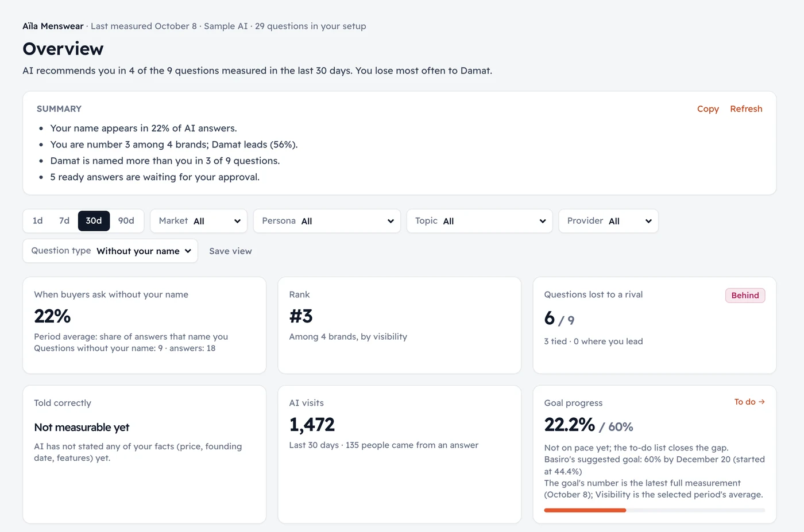Click 'Your name appears in 22%' bullet
Screen dimensions: 804x532
coord(144,129)
